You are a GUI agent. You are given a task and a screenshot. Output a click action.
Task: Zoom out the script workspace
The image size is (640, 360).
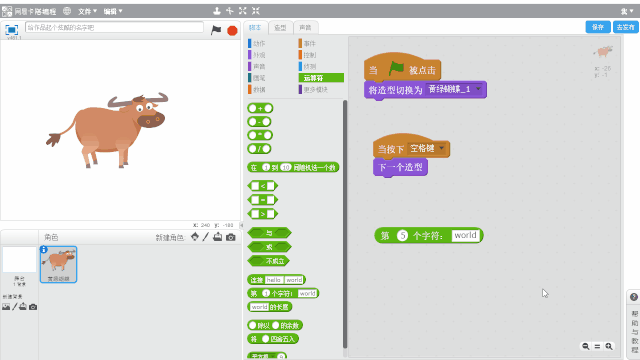tap(586, 346)
